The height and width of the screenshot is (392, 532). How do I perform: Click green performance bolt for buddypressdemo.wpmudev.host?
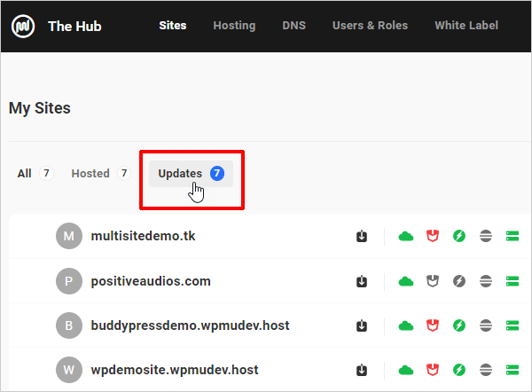point(459,325)
